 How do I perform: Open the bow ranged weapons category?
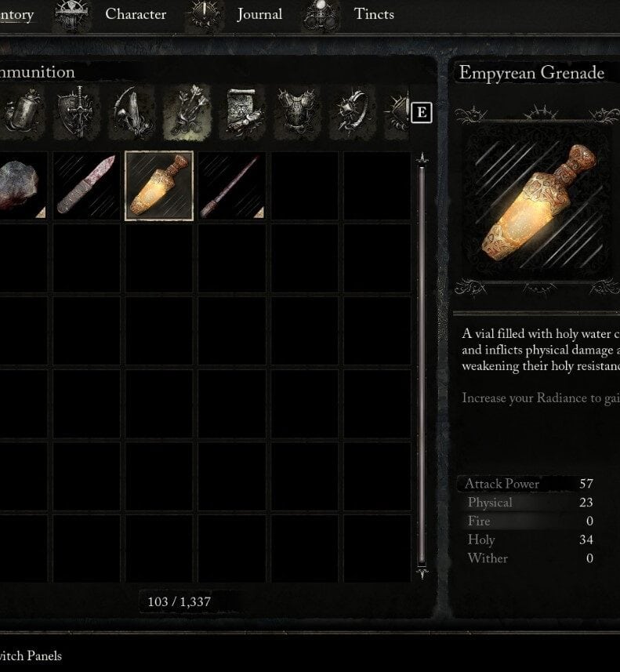point(132,113)
